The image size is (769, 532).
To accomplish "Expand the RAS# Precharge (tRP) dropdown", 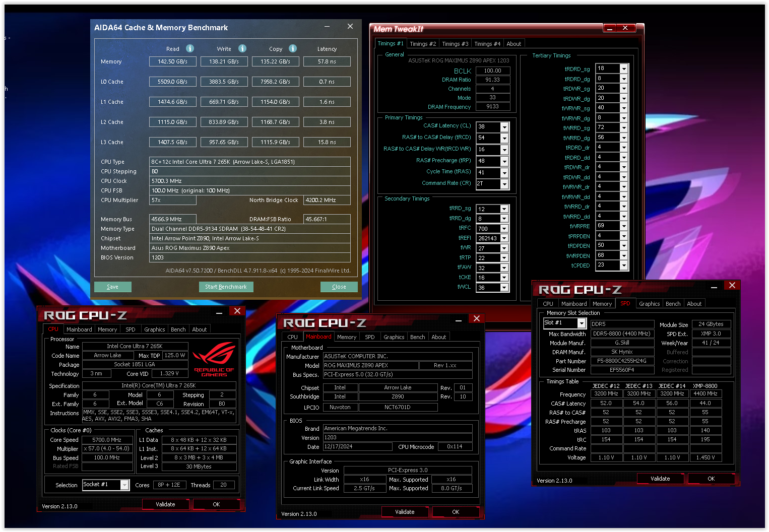I will pyautogui.click(x=504, y=161).
